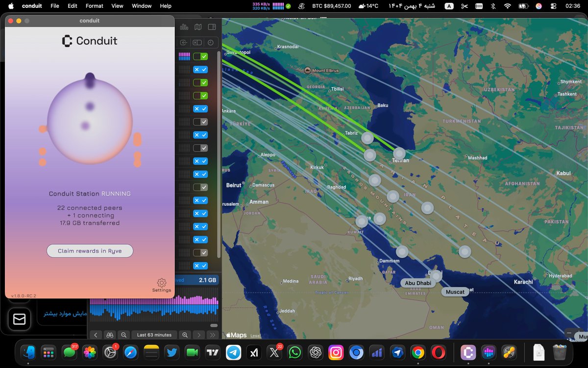Select the Abu Dhabi label on map

click(418, 283)
